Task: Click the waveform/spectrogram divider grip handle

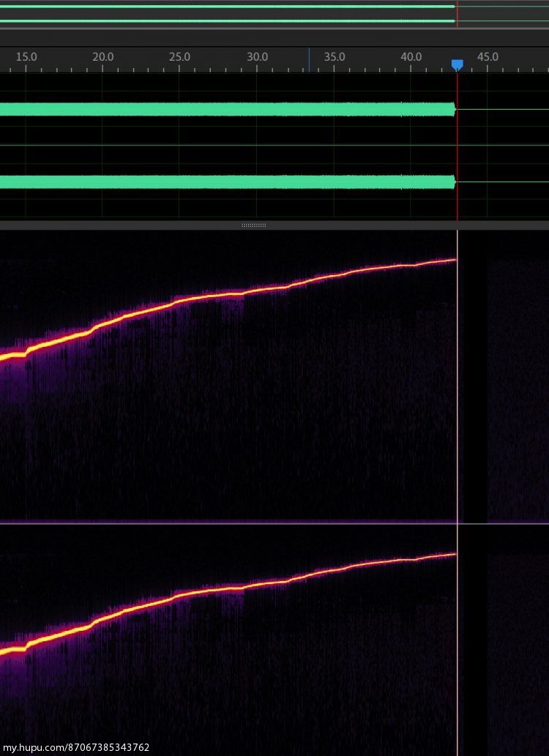Action: point(254,225)
